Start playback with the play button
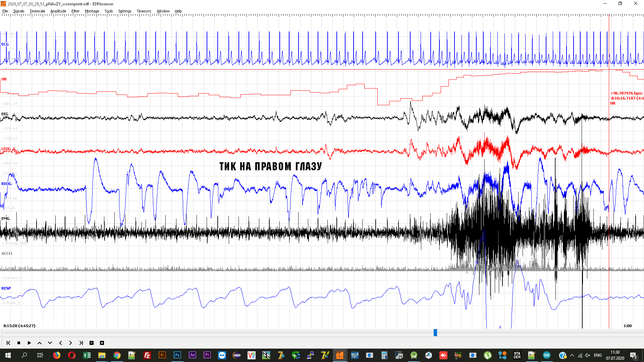The image size is (644, 362). [x=29, y=343]
